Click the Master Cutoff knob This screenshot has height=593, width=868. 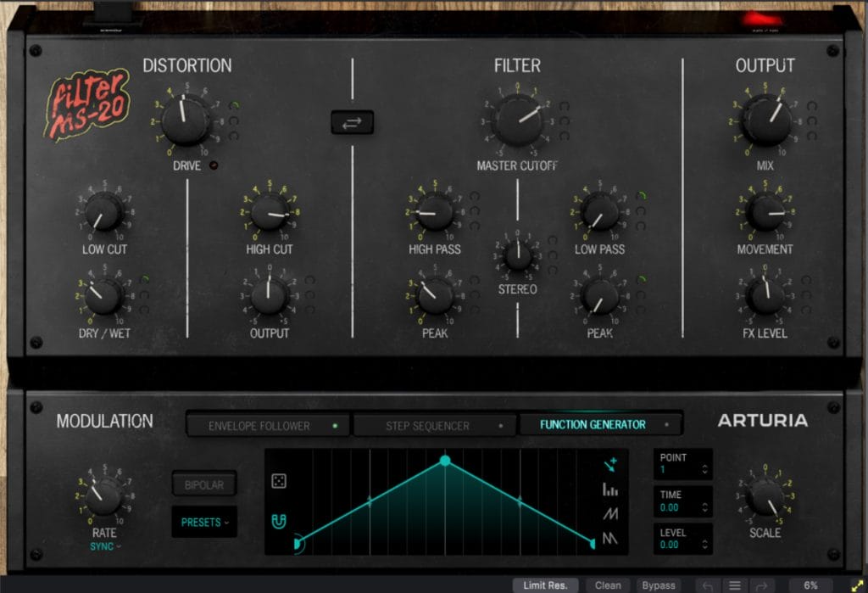tap(518, 120)
